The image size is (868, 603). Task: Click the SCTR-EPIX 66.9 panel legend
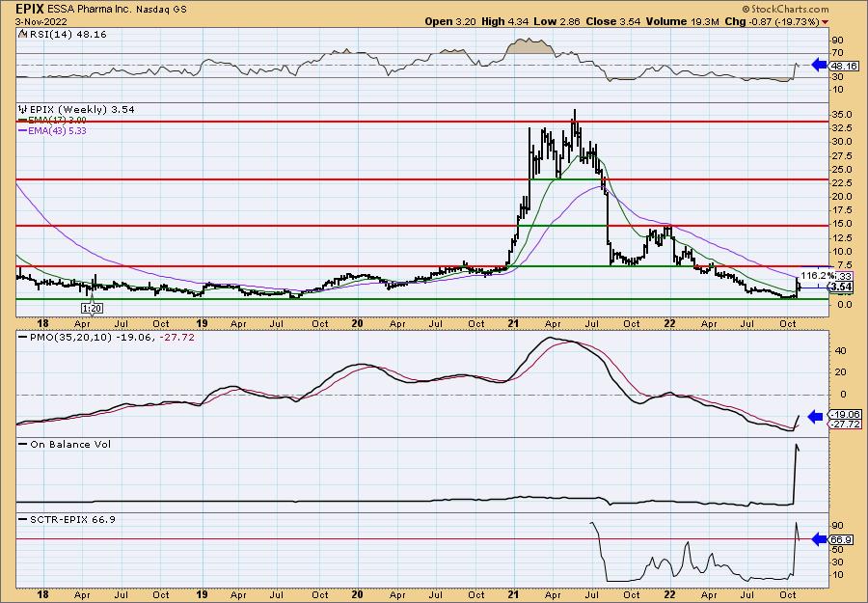(67, 519)
